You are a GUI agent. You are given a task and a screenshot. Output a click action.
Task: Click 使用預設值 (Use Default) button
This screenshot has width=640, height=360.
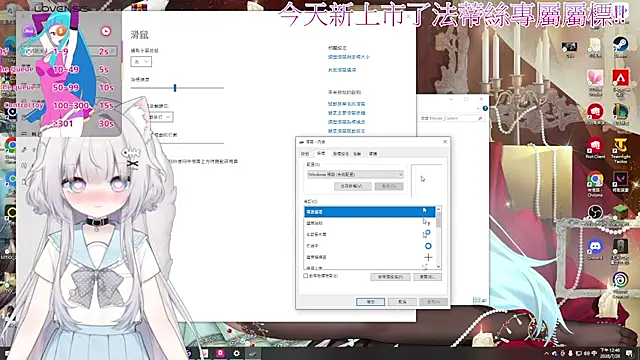click(x=390, y=277)
